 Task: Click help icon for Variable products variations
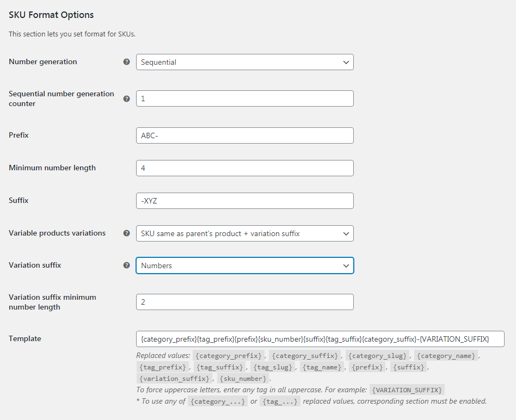(126, 233)
